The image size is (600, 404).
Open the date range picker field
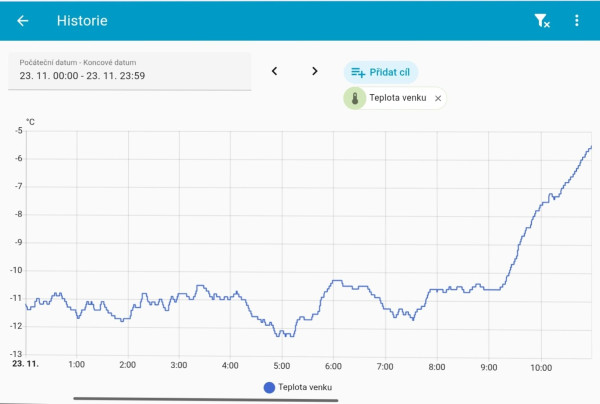click(x=129, y=70)
